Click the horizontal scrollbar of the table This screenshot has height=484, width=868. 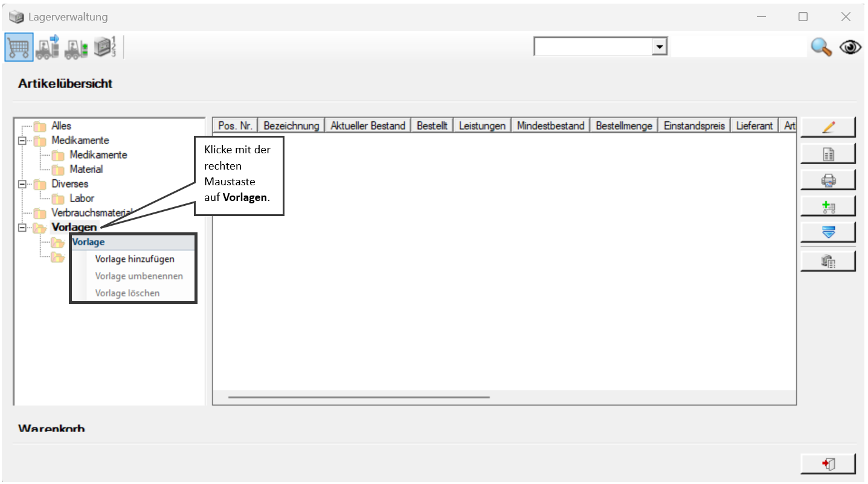click(x=359, y=397)
